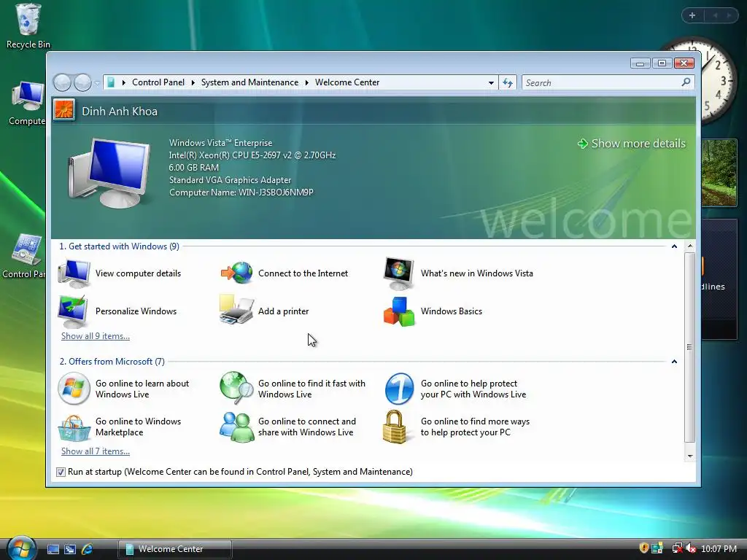Click the Computer Name WIN-J3SBOJ6NM9P text

coord(241,192)
